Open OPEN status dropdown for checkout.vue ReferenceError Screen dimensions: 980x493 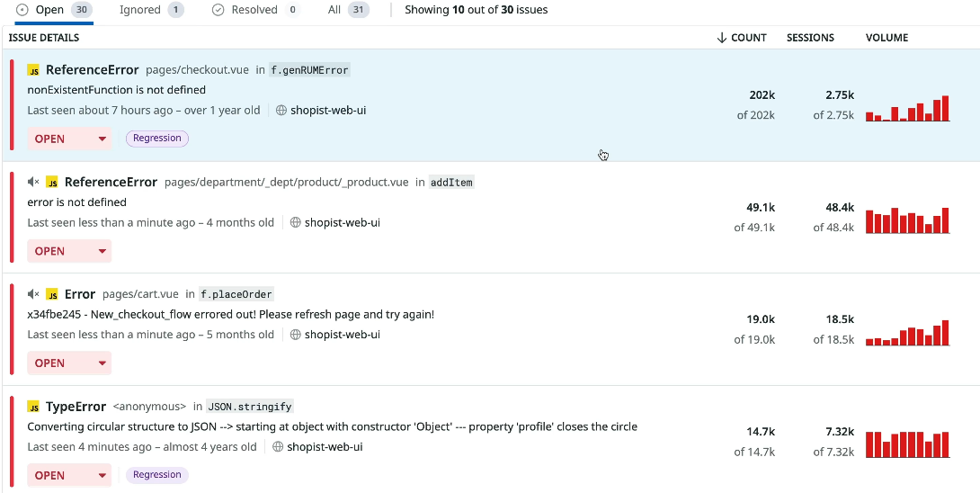[x=69, y=139]
